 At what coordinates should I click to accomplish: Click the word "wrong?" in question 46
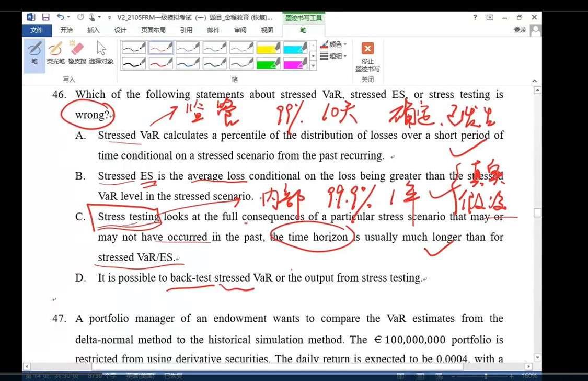pyautogui.click(x=92, y=115)
